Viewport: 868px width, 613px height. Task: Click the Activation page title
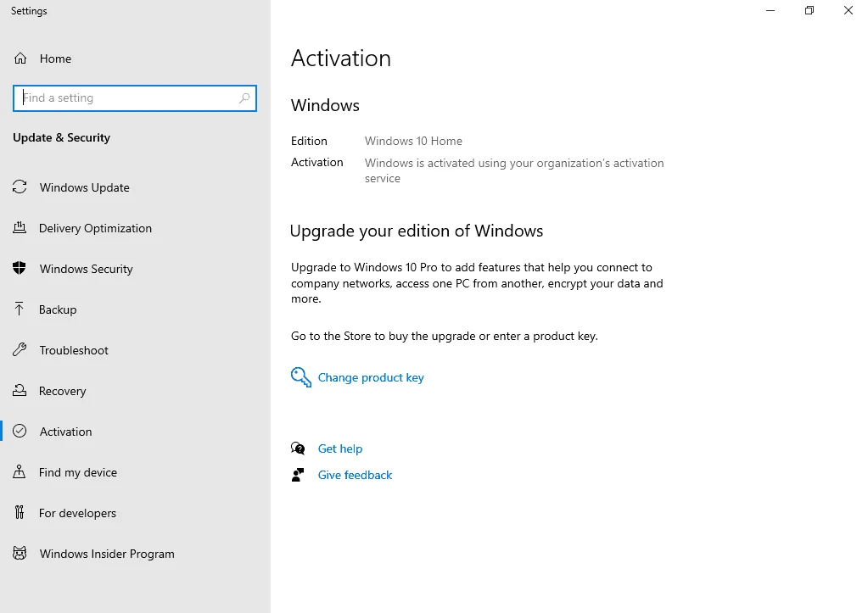[x=341, y=59]
